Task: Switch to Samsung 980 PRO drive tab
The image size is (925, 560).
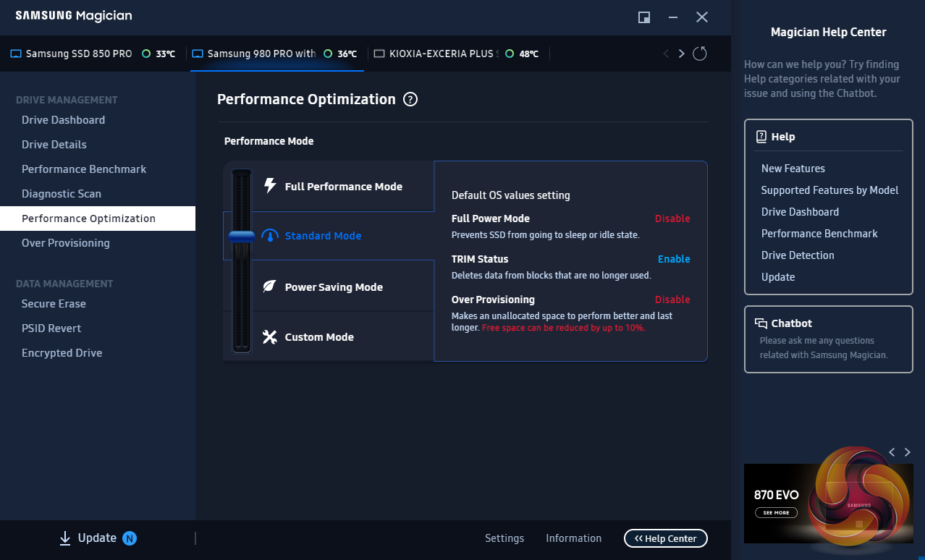Action: pyautogui.click(x=277, y=54)
